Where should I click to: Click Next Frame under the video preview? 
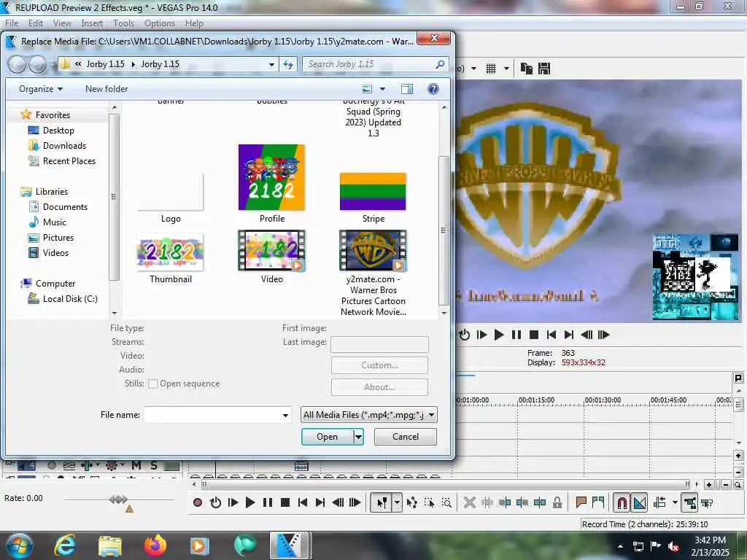603,335
